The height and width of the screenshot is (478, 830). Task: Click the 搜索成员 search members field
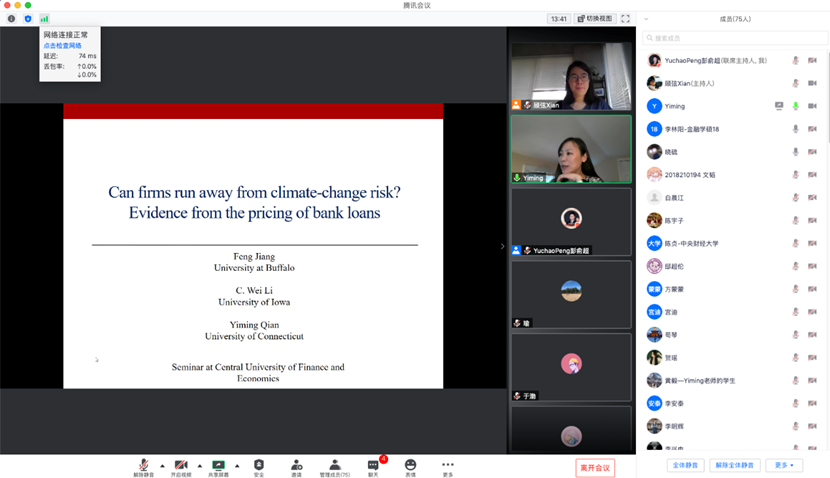coord(735,38)
